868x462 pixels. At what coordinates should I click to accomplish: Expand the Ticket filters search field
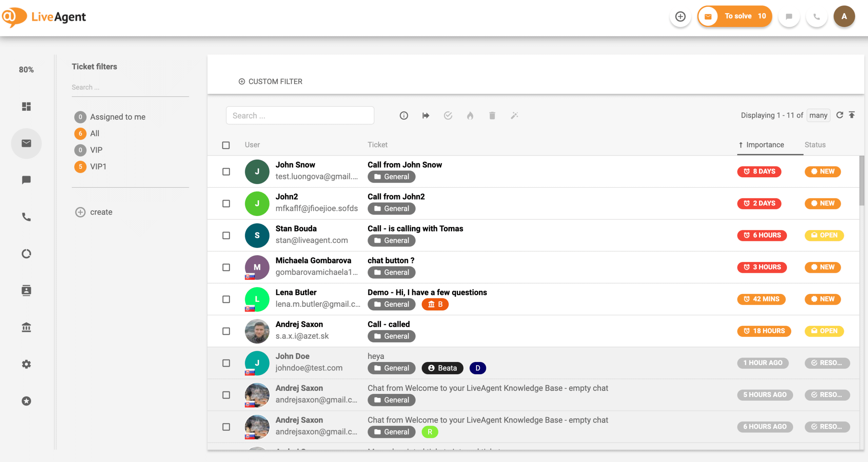click(130, 87)
